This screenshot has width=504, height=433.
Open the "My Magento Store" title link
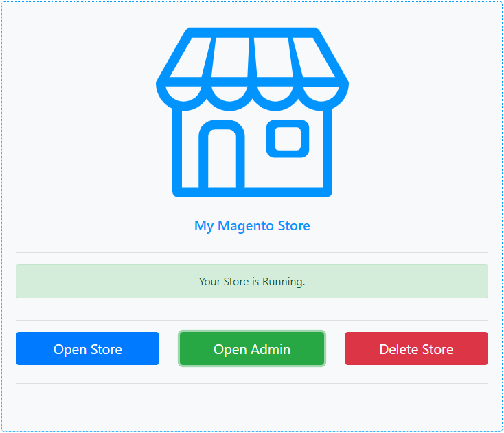pos(252,225)
